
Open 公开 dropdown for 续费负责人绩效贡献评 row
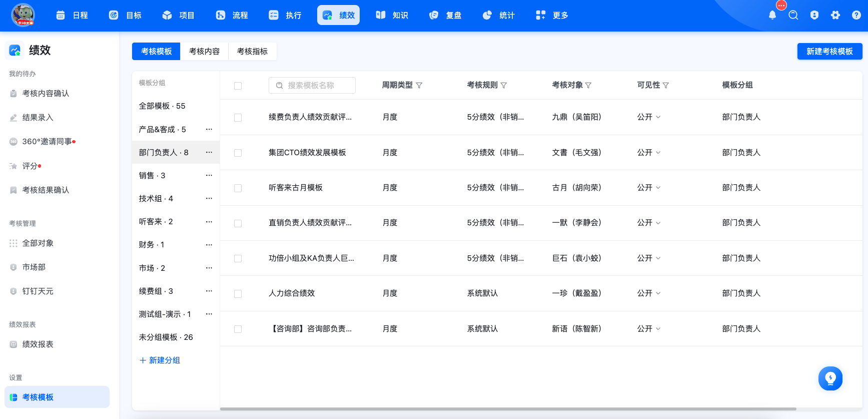(649, 117)
